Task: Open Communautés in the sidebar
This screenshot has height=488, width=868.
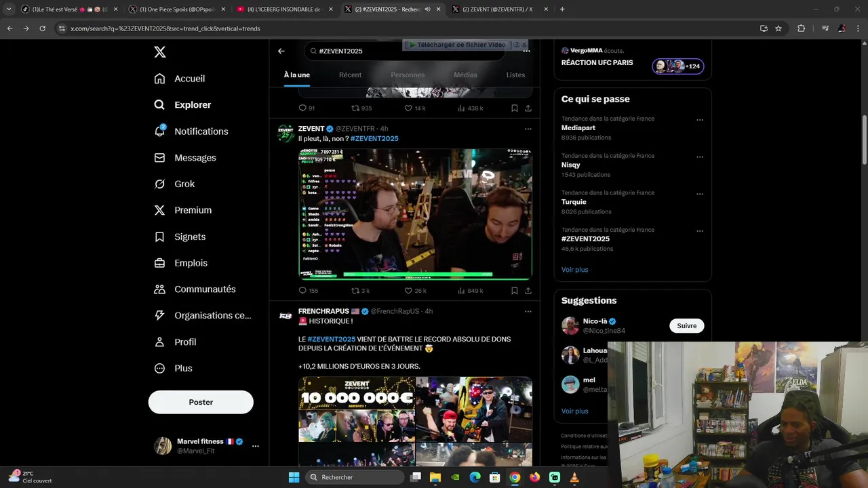Action: pyautogui.click(x=195, y=289)
